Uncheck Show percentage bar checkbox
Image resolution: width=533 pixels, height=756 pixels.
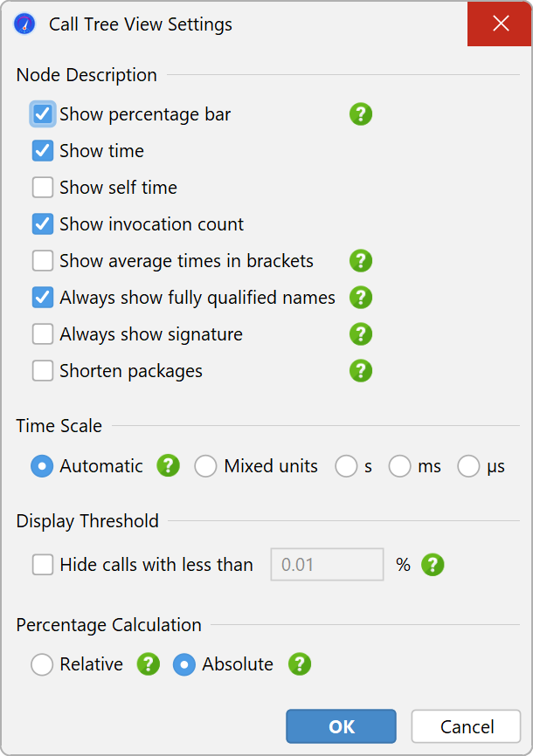coord(43,114)
